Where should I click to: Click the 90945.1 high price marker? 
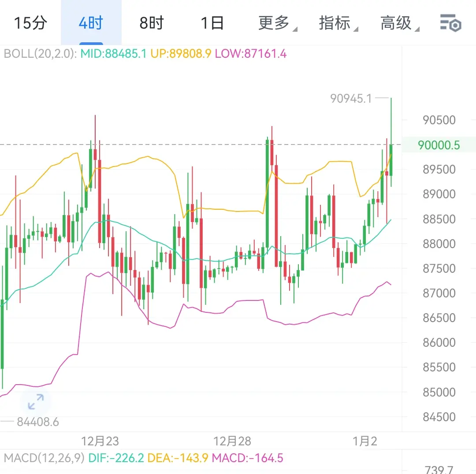coord(351,98)
